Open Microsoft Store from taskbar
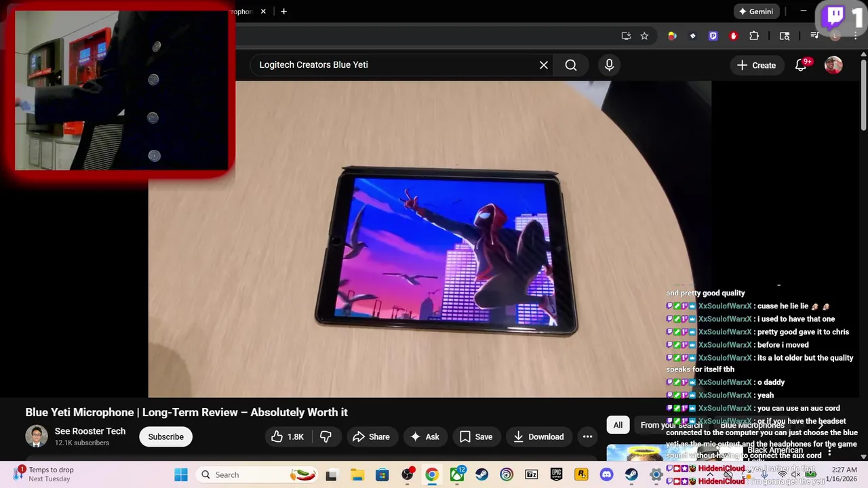Image resolution: width=868 pixels, height=488 pixels. tap(382, 474)
